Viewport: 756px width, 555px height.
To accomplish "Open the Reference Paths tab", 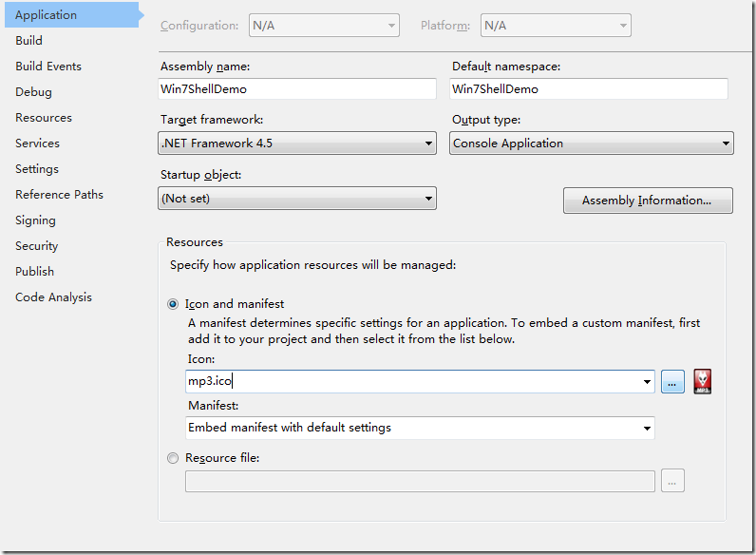I will (59, 195).
